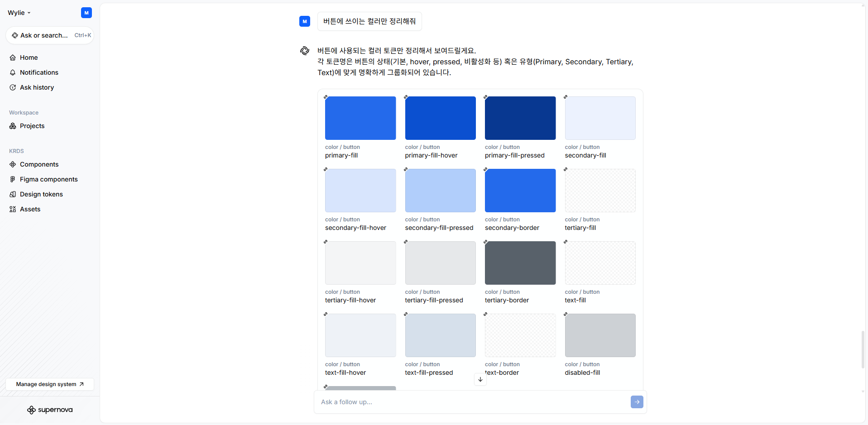The height and width of the screenshot is (425, 868).
Task: Click the user avatar M in sidebar
Action: point(86,13)
